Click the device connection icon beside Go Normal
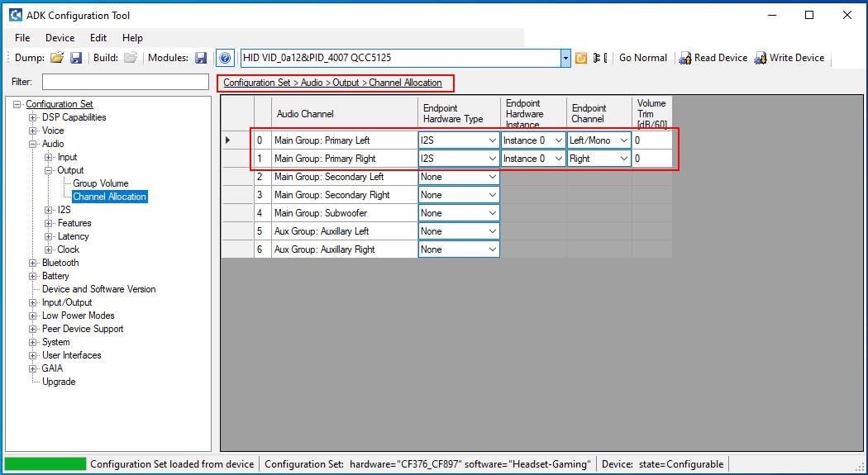Viewport: 868px width, 475px height. [600, 58]
